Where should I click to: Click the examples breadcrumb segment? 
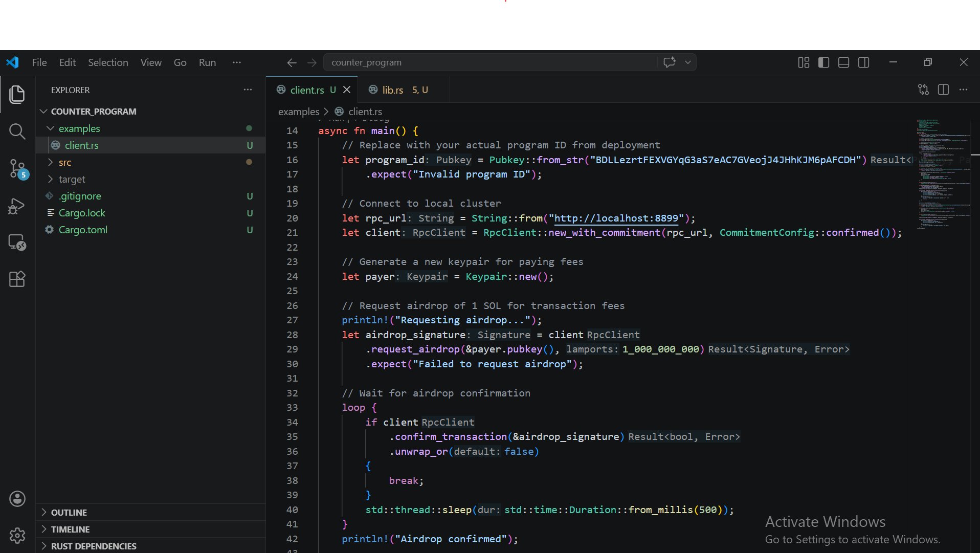(299, 112)
